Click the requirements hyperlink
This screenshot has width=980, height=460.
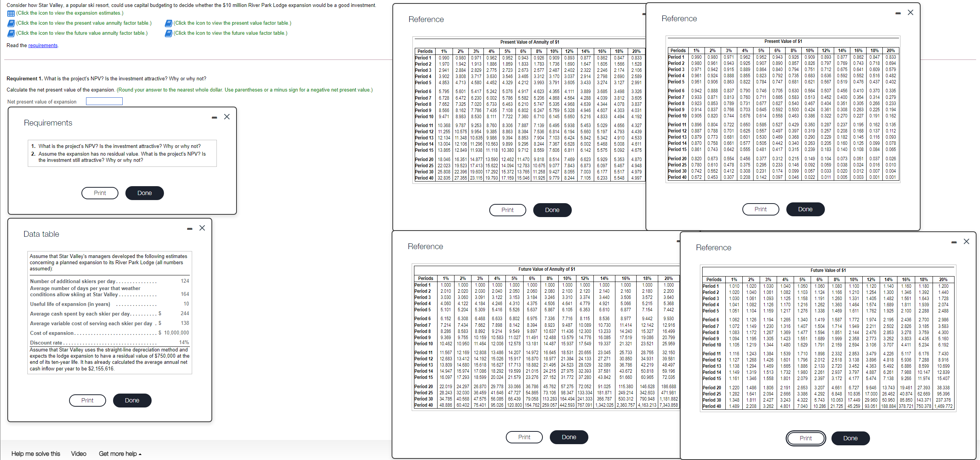43,46
